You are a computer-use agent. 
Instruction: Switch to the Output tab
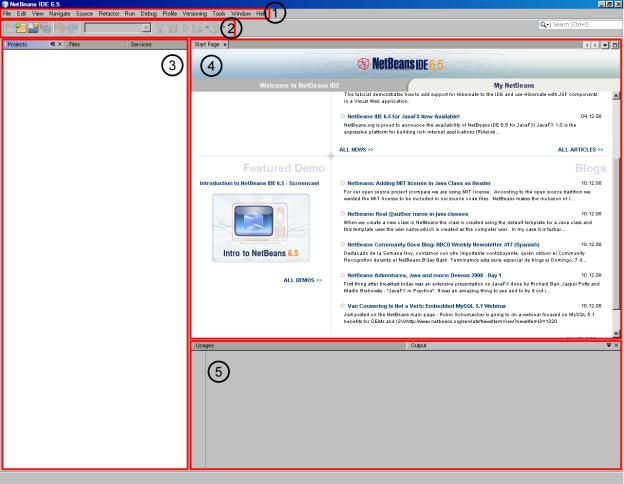pyautogui.click(x=418, y=345)
